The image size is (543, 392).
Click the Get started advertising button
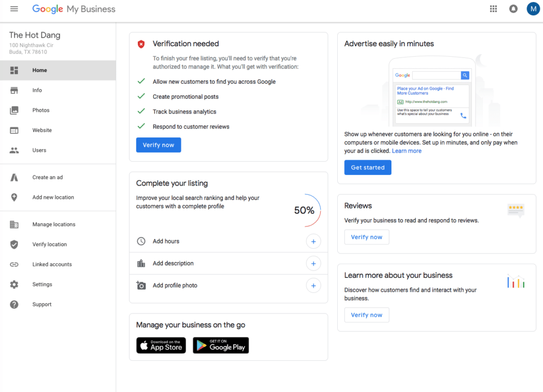pos(368,168)
